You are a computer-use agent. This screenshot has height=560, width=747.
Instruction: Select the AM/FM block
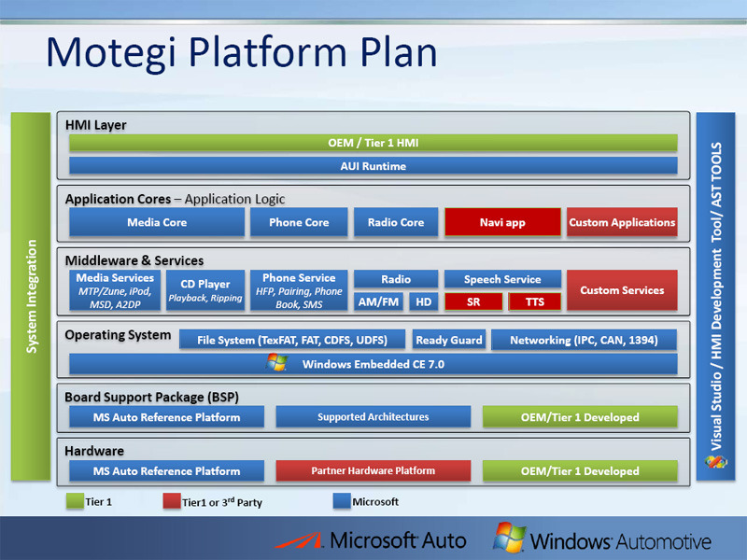[378, 301]
